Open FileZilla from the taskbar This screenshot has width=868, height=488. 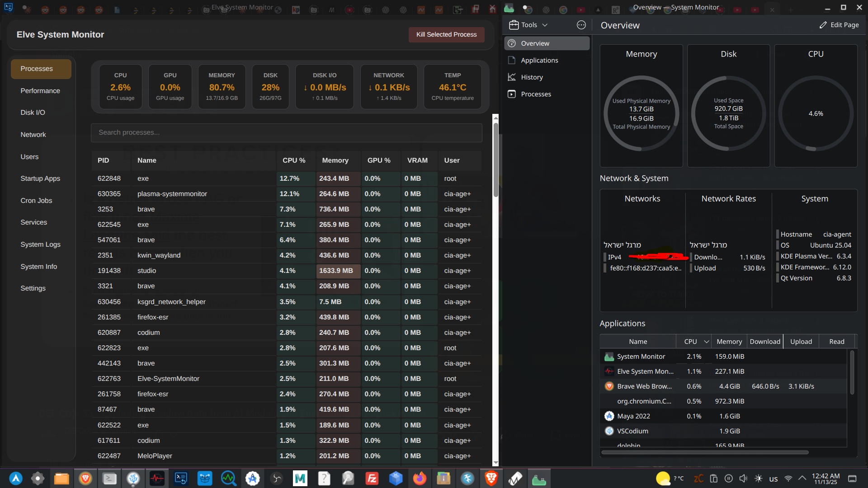[372, 478]
